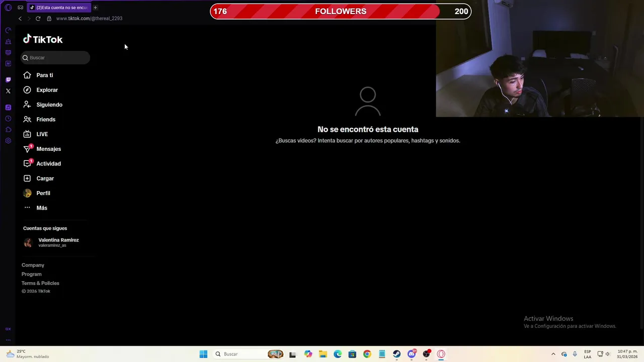Click the TikTok logo
The height and width of the screenshot is (362, 644).
tap(43, 39)
